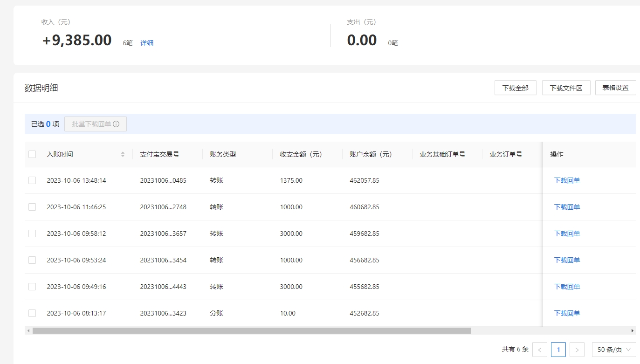The width and height of the screenshot is (640, 364).
Task: Click the 支出（元） label
Action: (x=362, y=22)
